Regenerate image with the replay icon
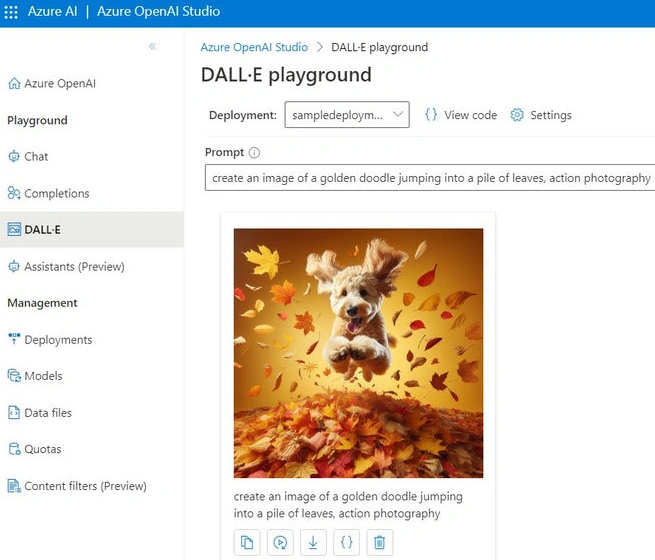655x560 pixels. click(x=280, y=542)
